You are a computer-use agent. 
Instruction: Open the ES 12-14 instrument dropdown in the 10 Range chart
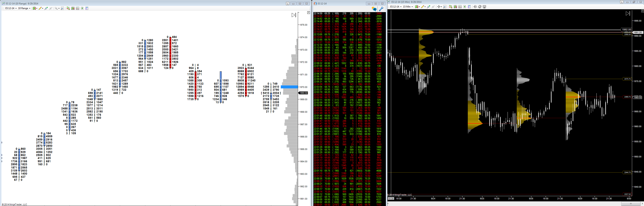(11, 8)
